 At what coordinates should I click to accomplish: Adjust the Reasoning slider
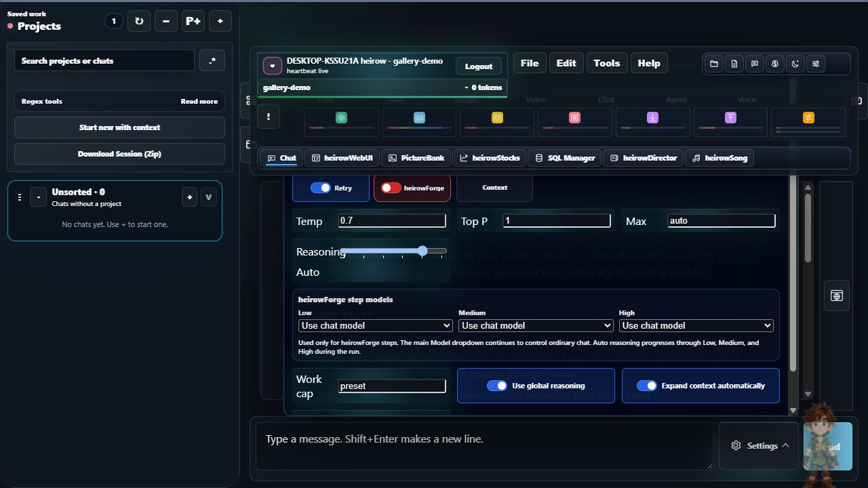393,251
